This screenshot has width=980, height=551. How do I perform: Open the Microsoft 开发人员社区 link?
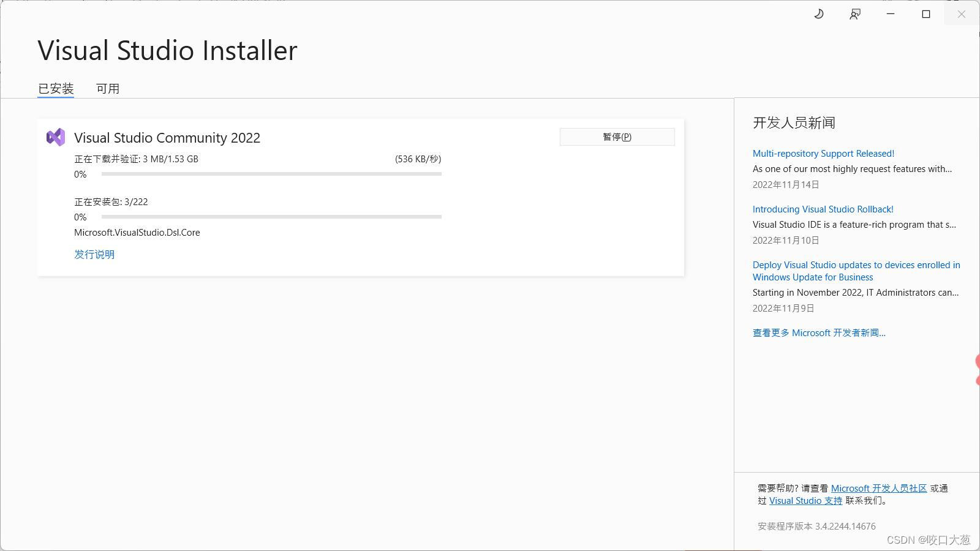tap(879, 489)
